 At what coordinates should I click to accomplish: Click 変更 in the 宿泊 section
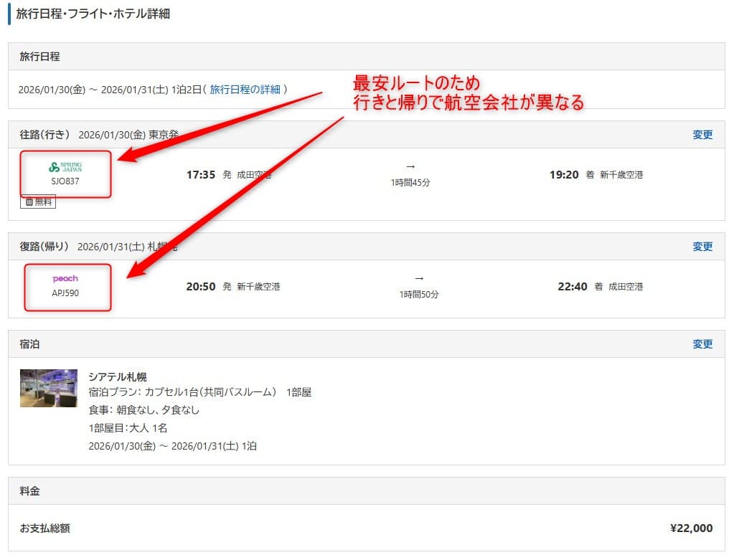click(702, 344)
